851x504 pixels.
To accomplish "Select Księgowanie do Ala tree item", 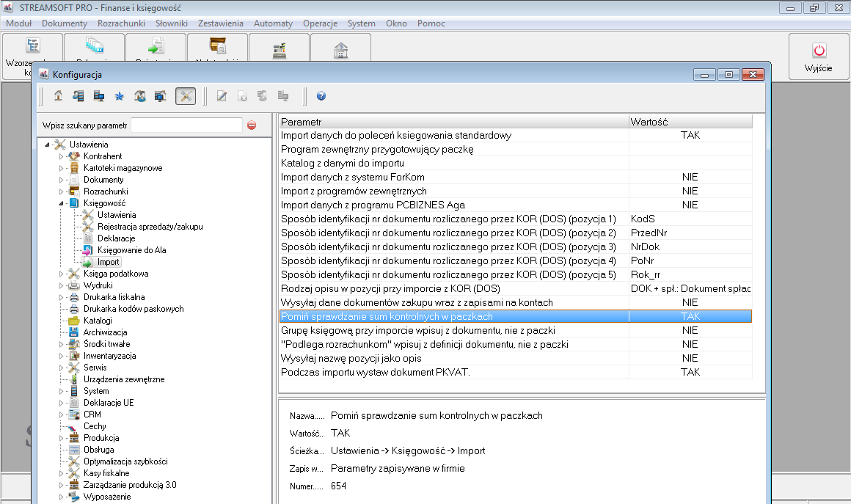I will coord(131,250).
